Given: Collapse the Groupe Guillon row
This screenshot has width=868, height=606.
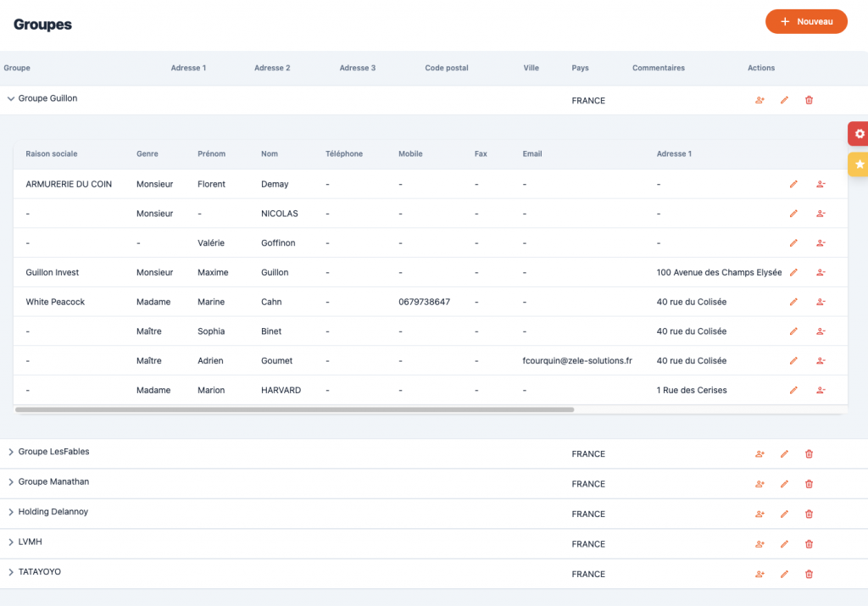Looking at the screenshot, I should click(11, 99).
